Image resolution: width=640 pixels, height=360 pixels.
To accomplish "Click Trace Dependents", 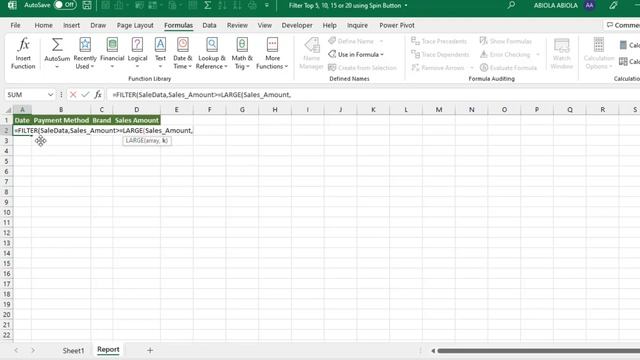I will (440, 54).
